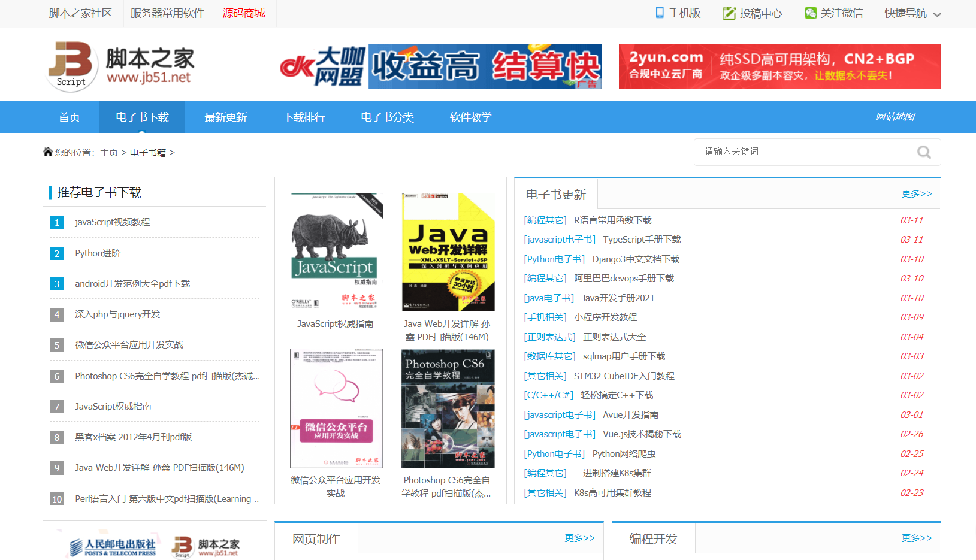This screenshot has height=560, width=976.
Task: Select 下载排行 nav tab
Action: [304, 117]
